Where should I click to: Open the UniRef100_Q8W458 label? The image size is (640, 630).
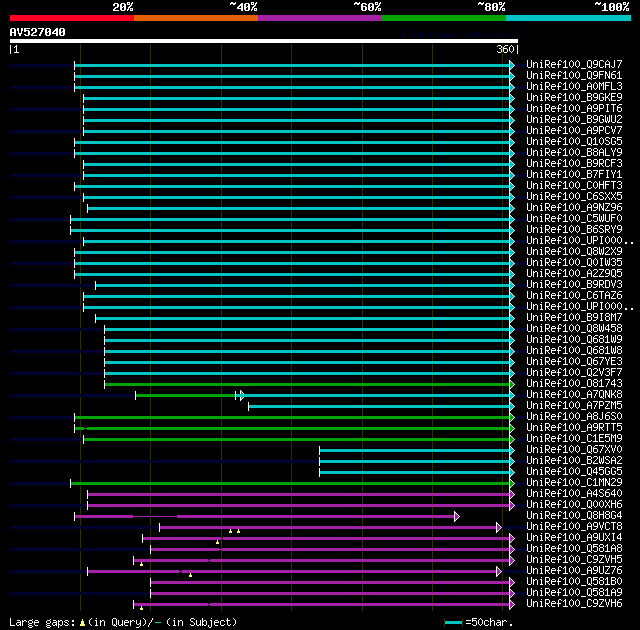(574, 329)
